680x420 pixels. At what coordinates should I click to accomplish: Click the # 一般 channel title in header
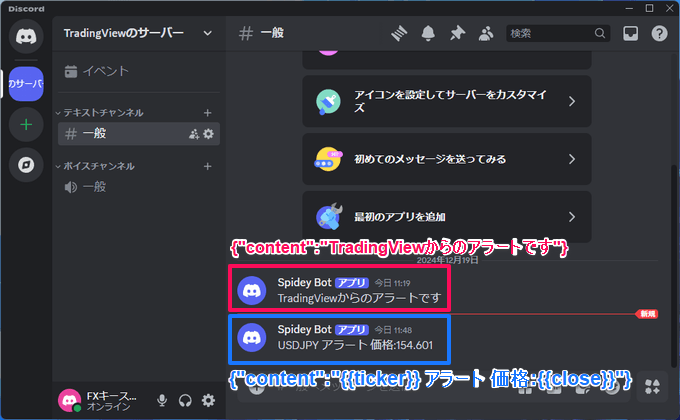[262, 33]
